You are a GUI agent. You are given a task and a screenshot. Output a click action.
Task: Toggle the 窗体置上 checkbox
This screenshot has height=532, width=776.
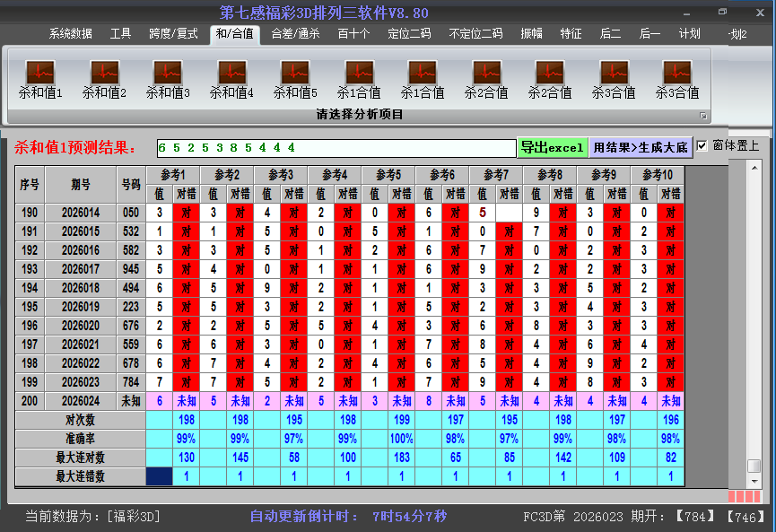(702, 145)
